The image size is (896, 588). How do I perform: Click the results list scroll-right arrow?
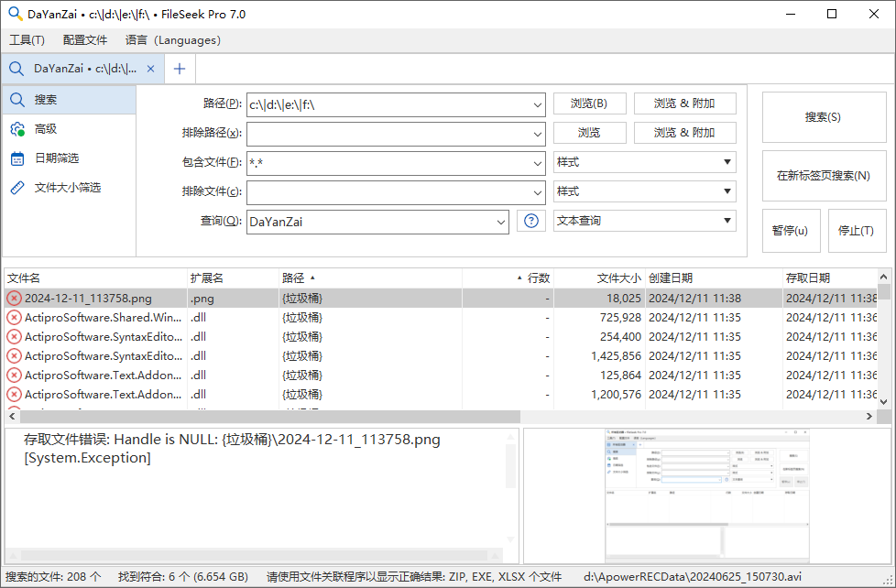[869, 416]
